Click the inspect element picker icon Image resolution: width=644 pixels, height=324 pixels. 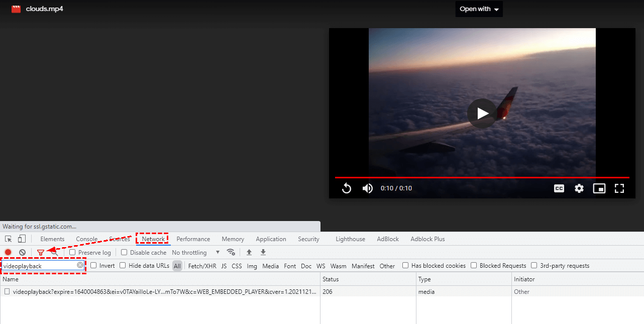pyautogui.click(x=9, y=239)
